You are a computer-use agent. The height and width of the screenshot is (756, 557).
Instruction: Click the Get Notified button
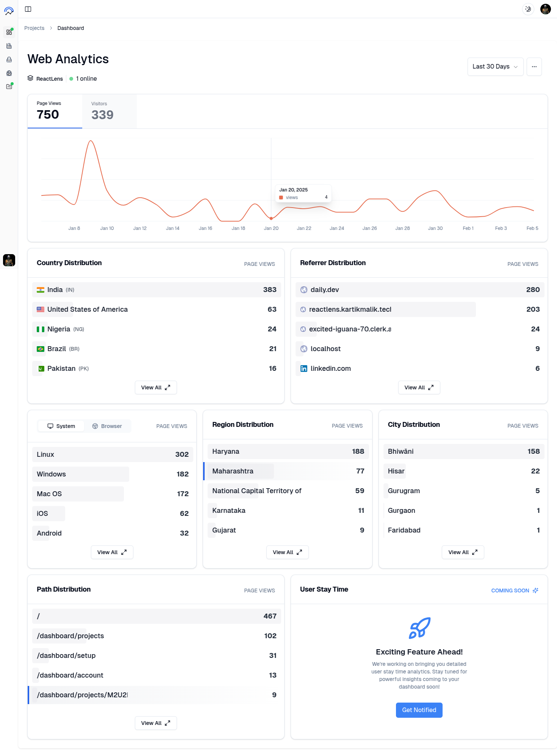[x=419, y=710]
